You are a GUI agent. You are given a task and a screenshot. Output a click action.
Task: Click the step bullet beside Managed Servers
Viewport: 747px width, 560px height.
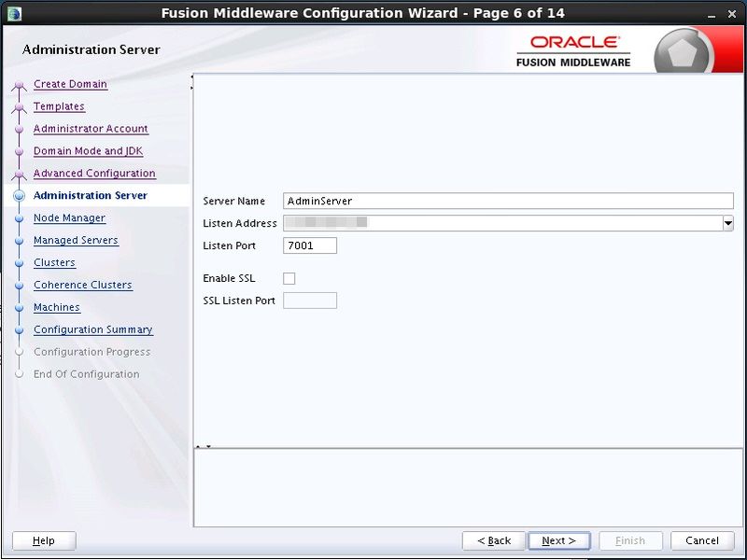[x=19, y=241]
